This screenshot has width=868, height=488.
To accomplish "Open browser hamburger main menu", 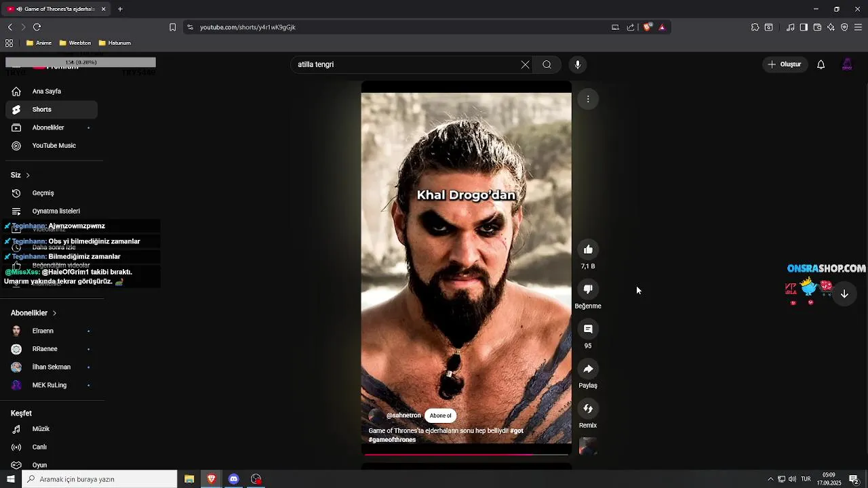I will tap(858, 27).
